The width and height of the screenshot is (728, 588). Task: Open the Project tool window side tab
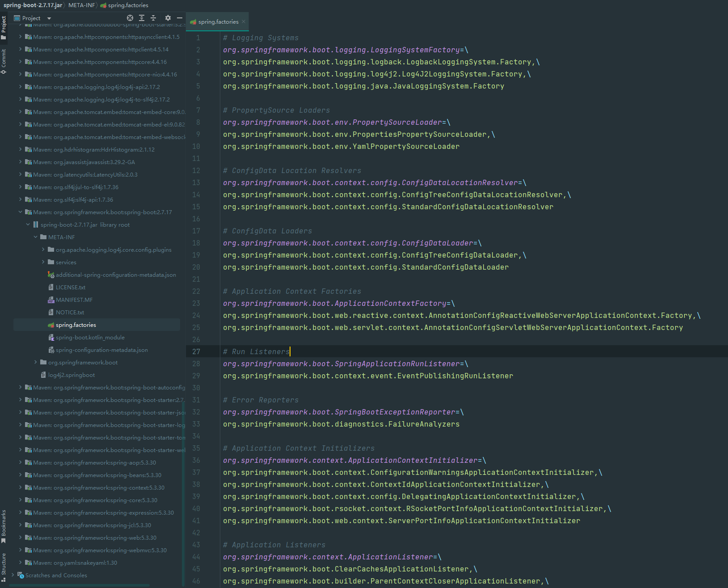(4, 27)
